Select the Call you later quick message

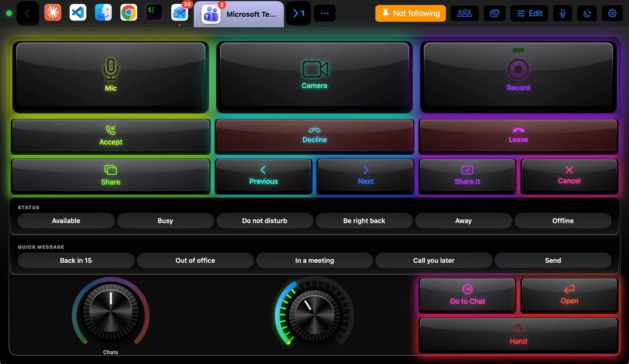pyautogui.click(x=434, y=260)
